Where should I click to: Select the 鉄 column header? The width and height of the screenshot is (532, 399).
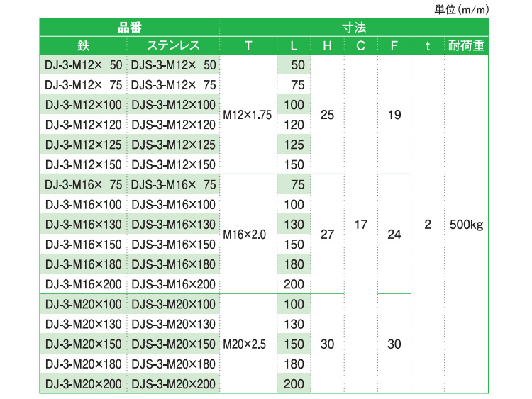point(83,45)
